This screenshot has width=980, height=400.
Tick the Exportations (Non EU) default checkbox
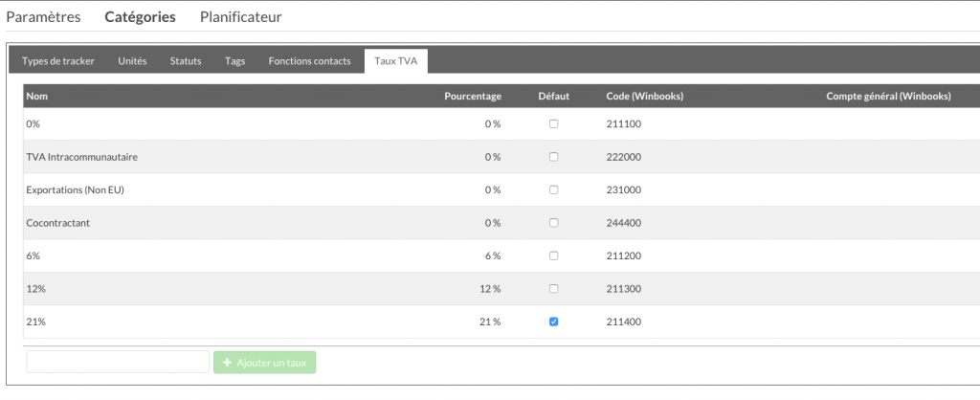tap(553, 189)
